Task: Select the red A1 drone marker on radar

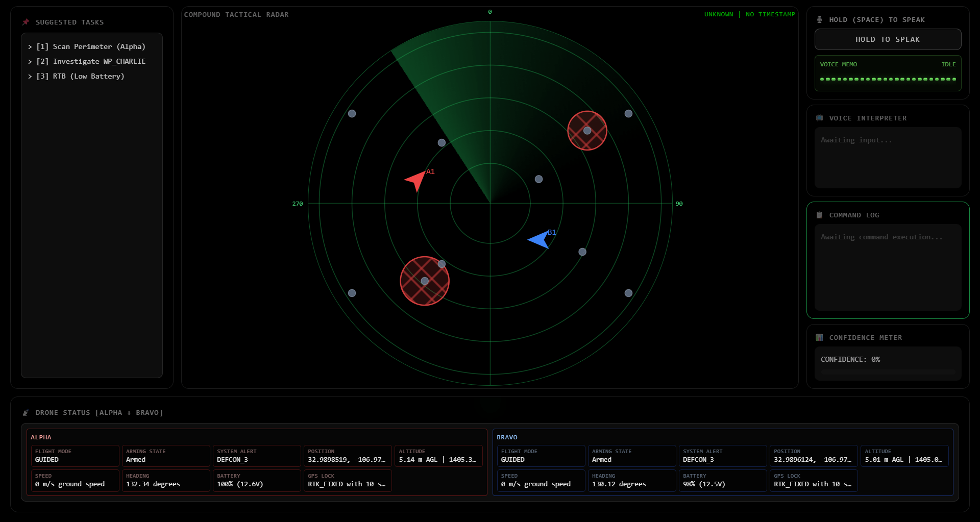Action: point(416,180)
